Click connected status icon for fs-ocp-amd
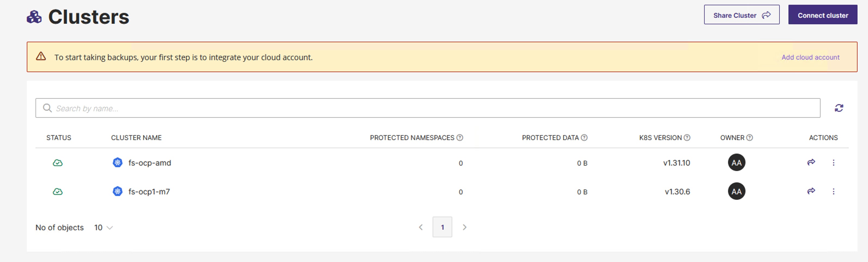868x262 pixels. tap(58, 163)
